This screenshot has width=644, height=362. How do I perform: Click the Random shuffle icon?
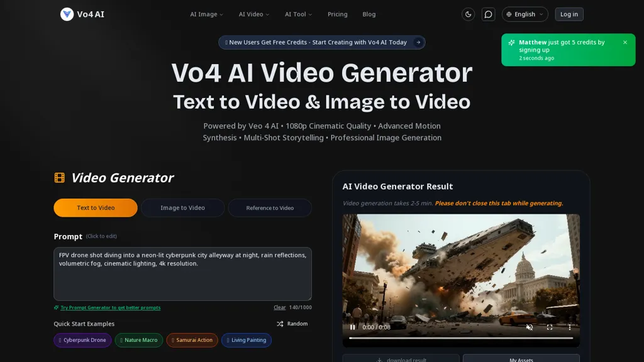click(280, 324)
